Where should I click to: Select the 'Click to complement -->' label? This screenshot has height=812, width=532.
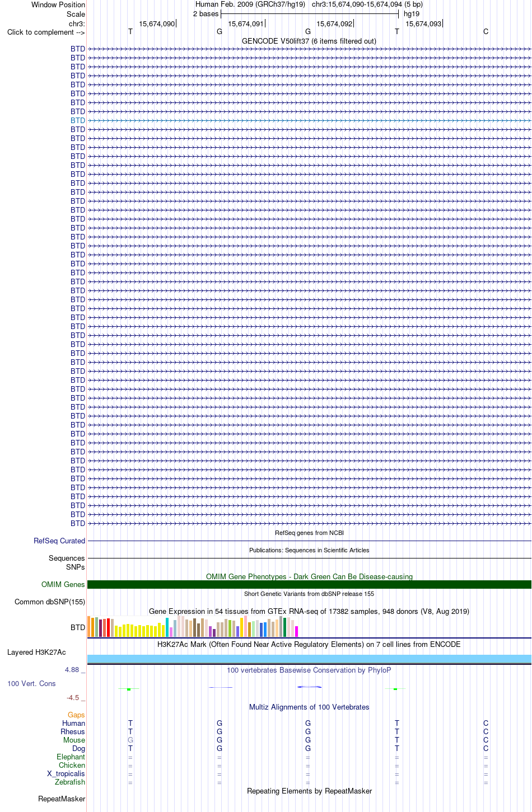[x=46, y=32]
